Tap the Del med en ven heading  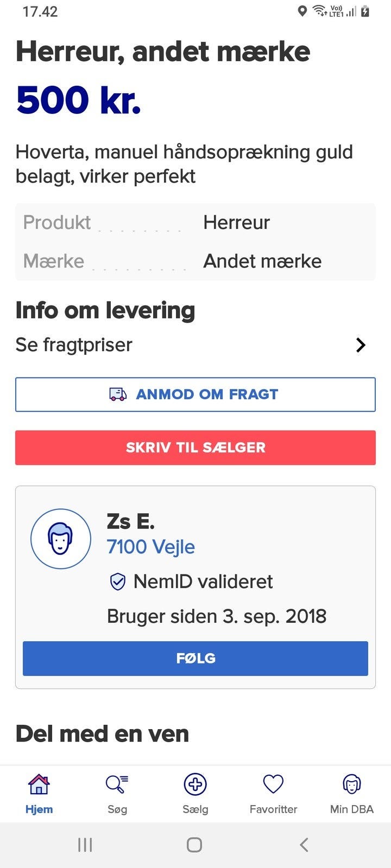coord(103,734)
